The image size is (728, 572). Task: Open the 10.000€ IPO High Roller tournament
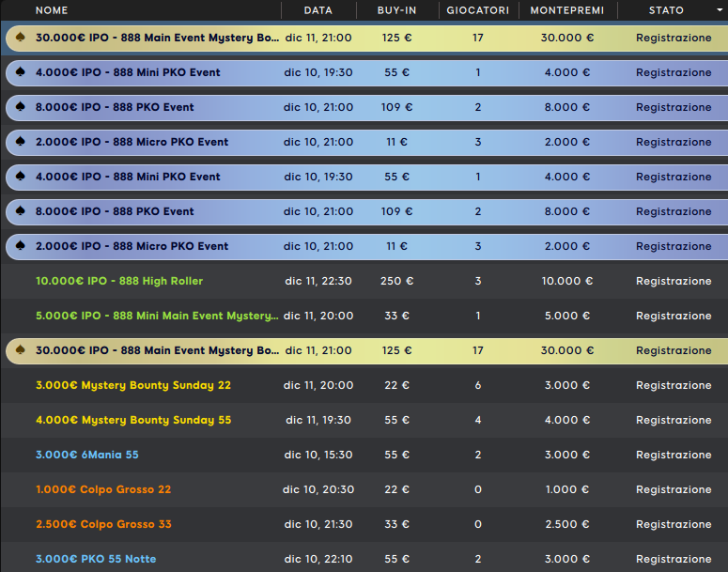coord(119,281)
